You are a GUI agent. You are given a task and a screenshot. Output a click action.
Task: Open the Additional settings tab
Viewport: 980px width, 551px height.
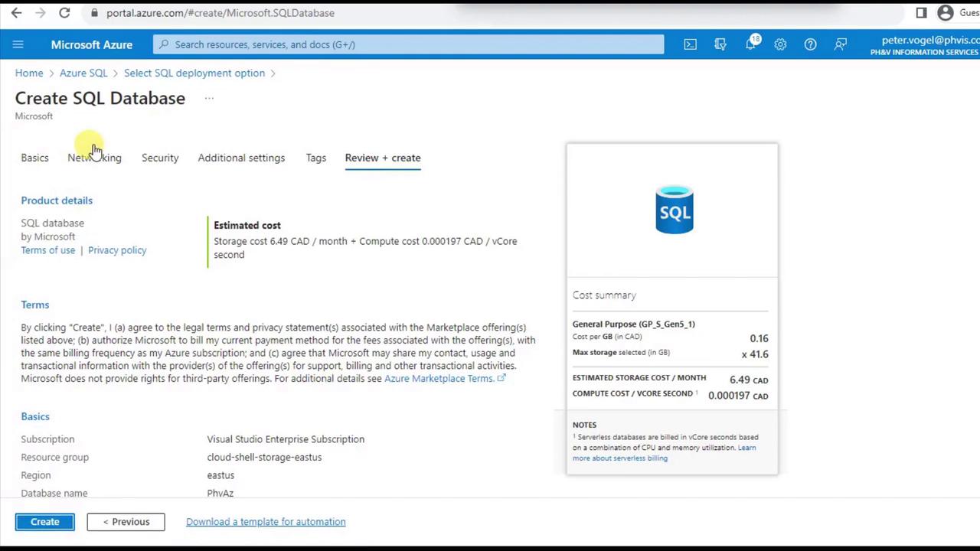click(241, 158)
